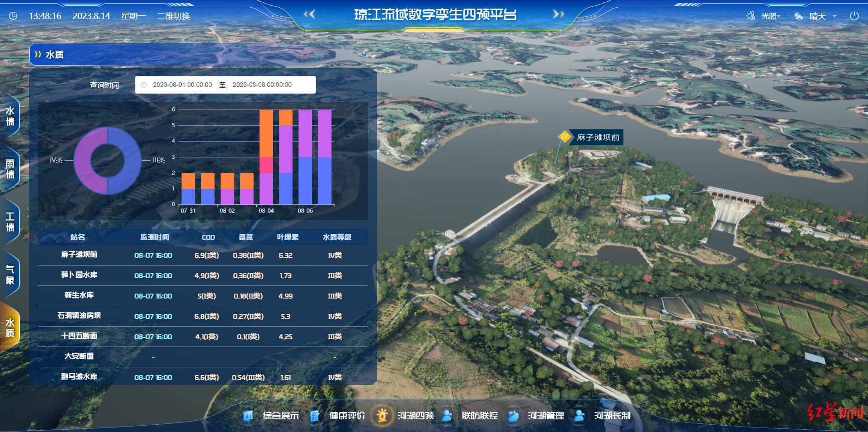Click the clock icon beside the time
868x432 pixels.
tap(13, 16)
